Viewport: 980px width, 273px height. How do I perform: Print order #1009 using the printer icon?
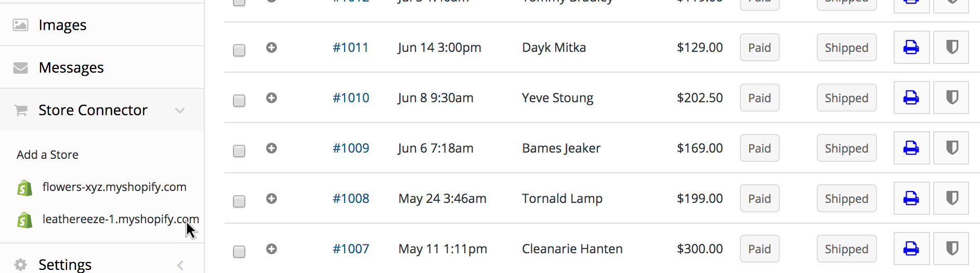[x=911, y=148]
